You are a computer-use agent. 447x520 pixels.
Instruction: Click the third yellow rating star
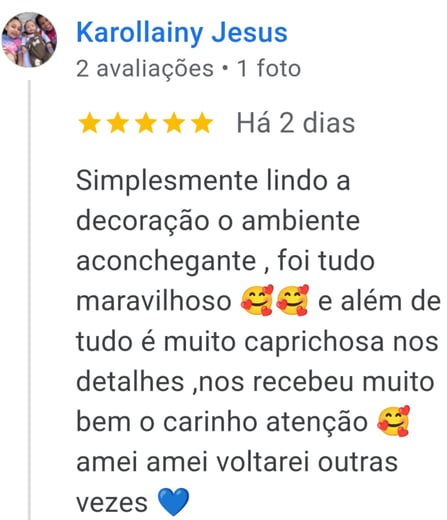146,123
